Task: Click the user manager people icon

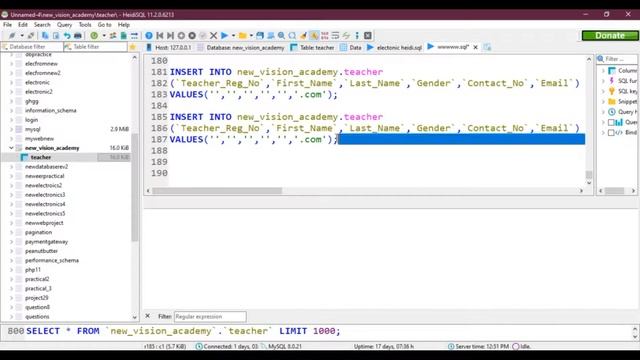Action: coord(113,36)
